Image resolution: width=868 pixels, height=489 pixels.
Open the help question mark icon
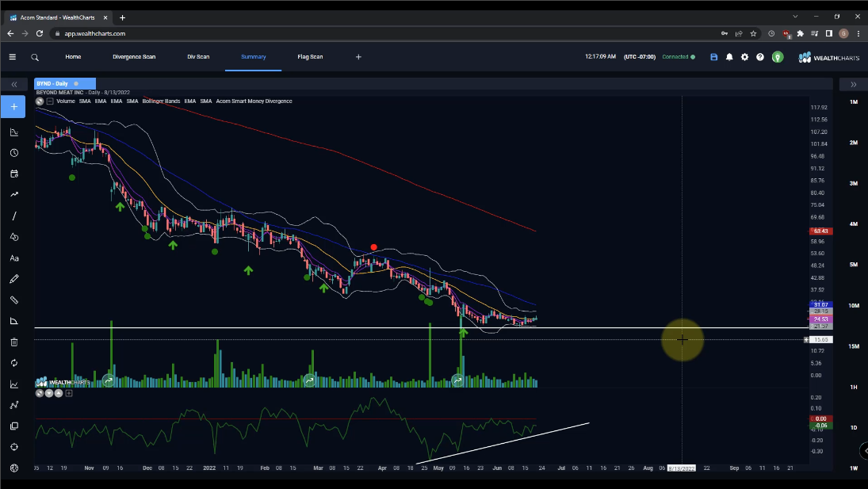760,57
